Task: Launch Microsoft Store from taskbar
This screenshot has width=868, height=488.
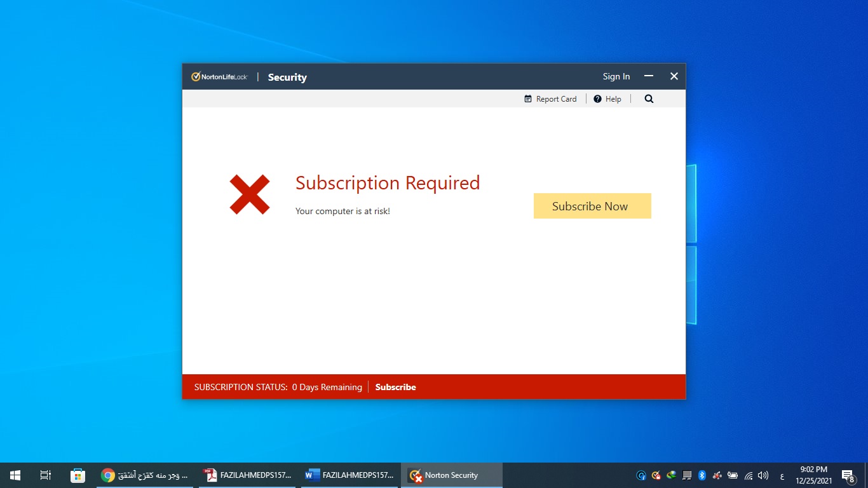Action: (x=78, y=475)
